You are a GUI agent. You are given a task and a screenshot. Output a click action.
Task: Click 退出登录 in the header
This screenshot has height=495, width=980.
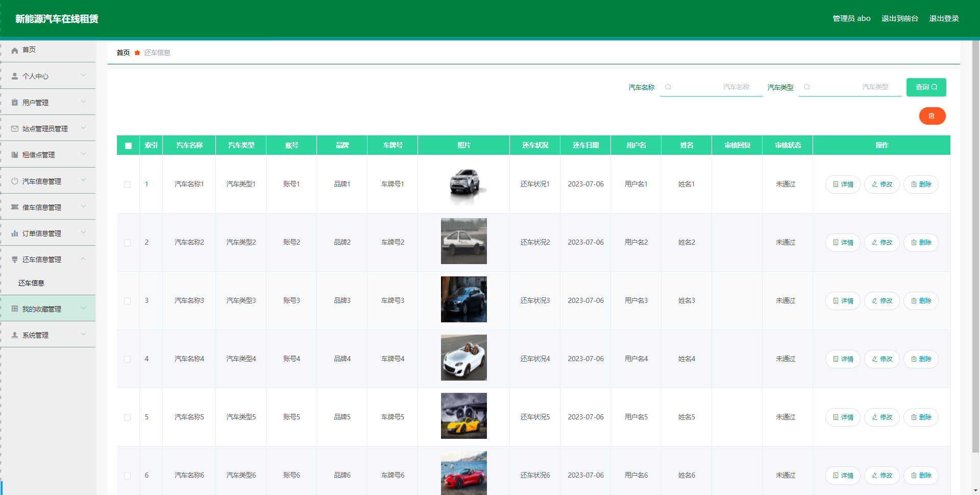[x=944, y=18]
